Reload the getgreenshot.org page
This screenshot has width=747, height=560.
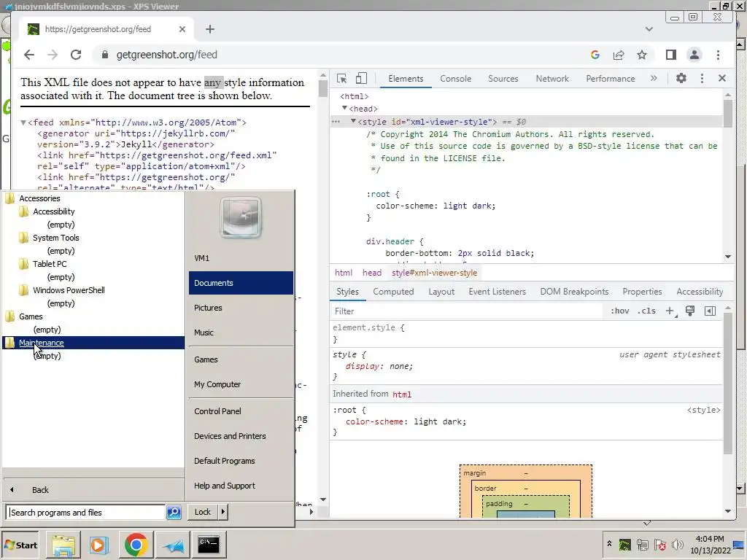76,55
